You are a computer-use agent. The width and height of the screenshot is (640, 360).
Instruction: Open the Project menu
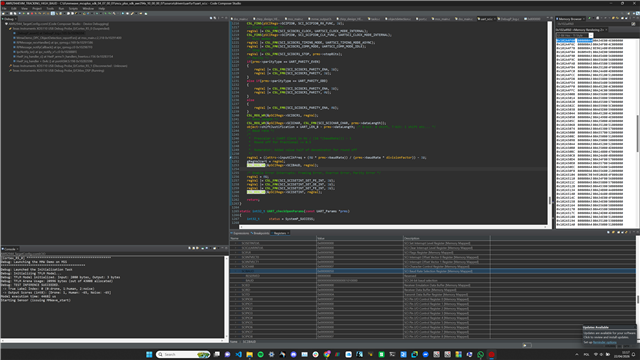pyautogui.click(x=37, y=8)
